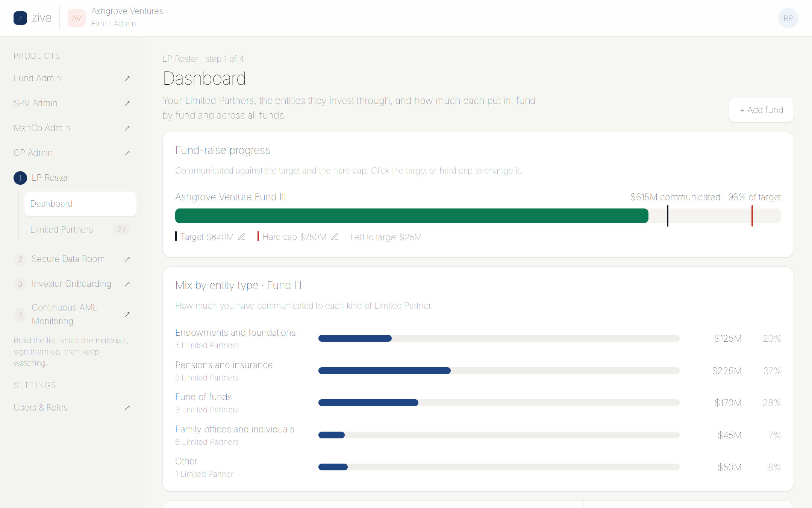Image resolution: width=812 pixels, height=508 pixels.
Task: Click the red hard cap marker on progress bar
Action: tap(752, 216)
